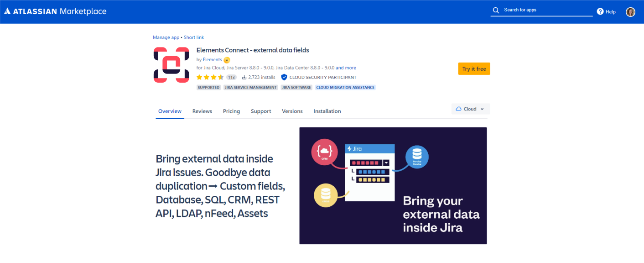Viewport: 644px width, 263px height.
Task: Switch to the Reviews tab
Action: click(x=202, y=111)
